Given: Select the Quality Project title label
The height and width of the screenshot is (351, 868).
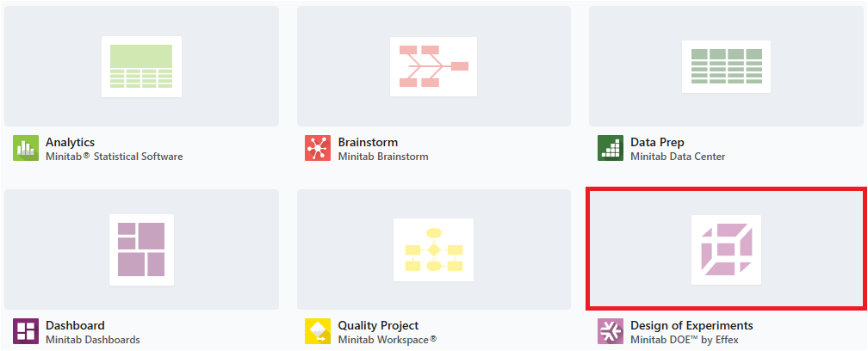Looking at the screenshot, I should [378, 325].
